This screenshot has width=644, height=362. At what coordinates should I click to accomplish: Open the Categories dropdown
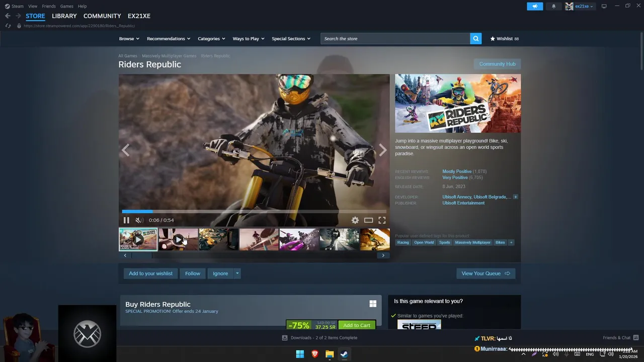[x=211, y=39]
